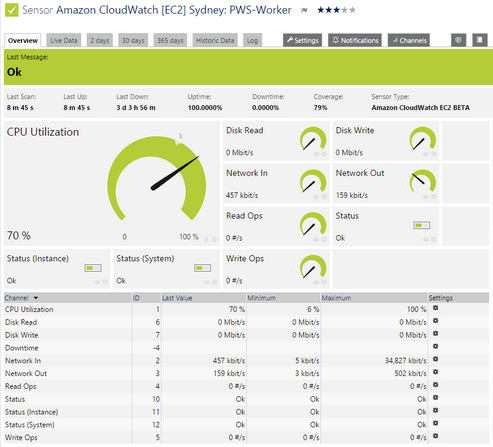Viewport: 493px width, 447px height.
Task: Open settings gear for Read Ops row
Action: point(435,385)
